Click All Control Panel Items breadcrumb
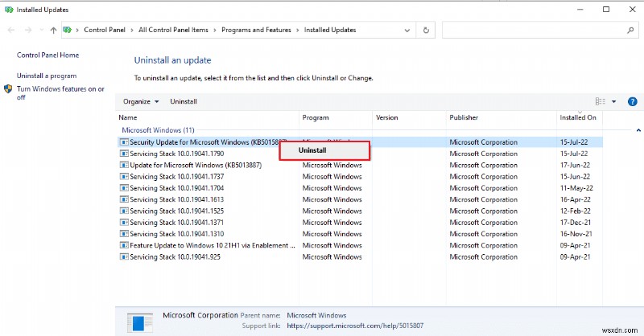Image resolution: width=644 pixels, height=336 pixels. coord(173,30)
